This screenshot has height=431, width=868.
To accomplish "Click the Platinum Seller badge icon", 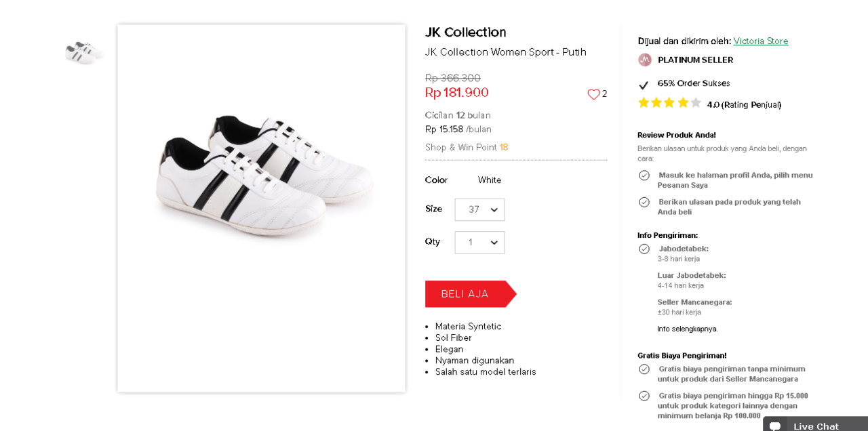I will click(x=644, y=60).
